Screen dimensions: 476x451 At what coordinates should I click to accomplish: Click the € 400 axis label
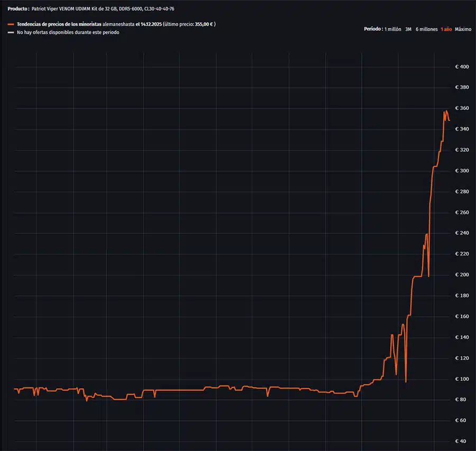462,67
